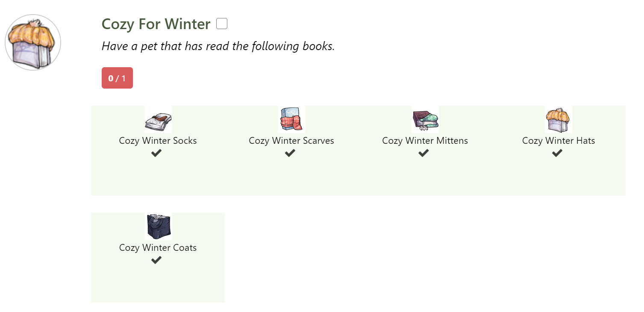
Task: Select the Cozy Winter Hats label
Action: coord(559,141)
